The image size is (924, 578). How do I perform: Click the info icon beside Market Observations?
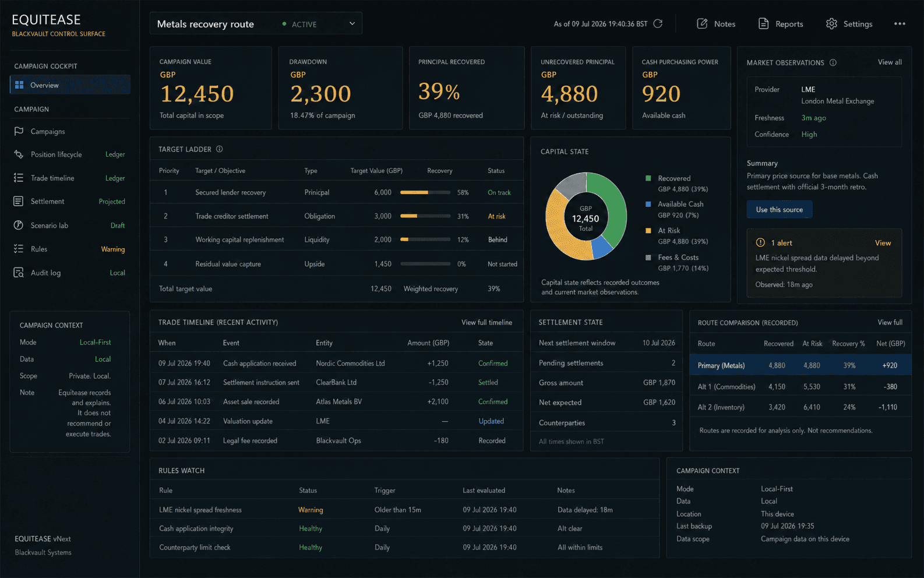pos(833,62)
